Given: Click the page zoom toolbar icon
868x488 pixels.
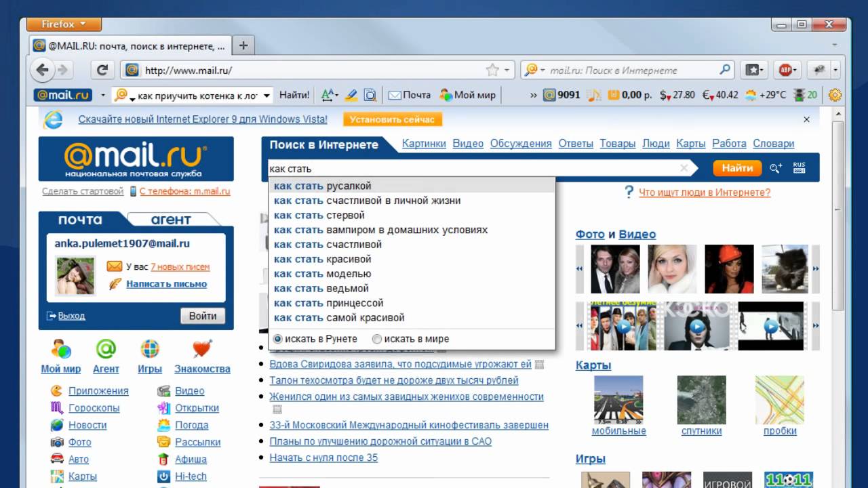Looking at the screenshot, I should point(370,95).
